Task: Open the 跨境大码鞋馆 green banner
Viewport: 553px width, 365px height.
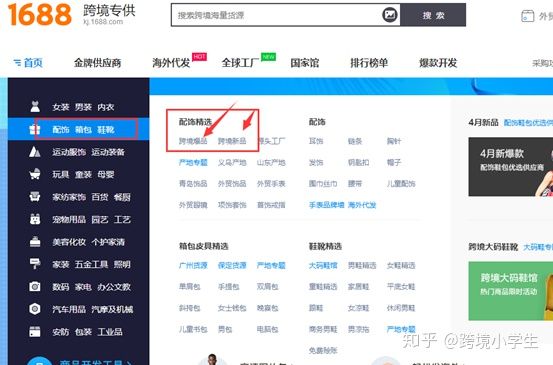Action: click(x=511, y=291)
